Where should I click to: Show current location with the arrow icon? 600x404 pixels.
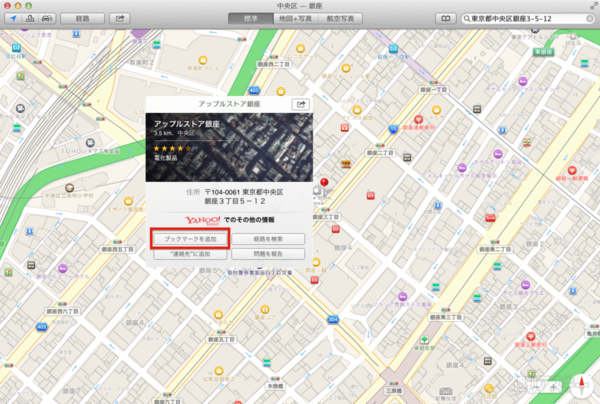coord(13,18)
